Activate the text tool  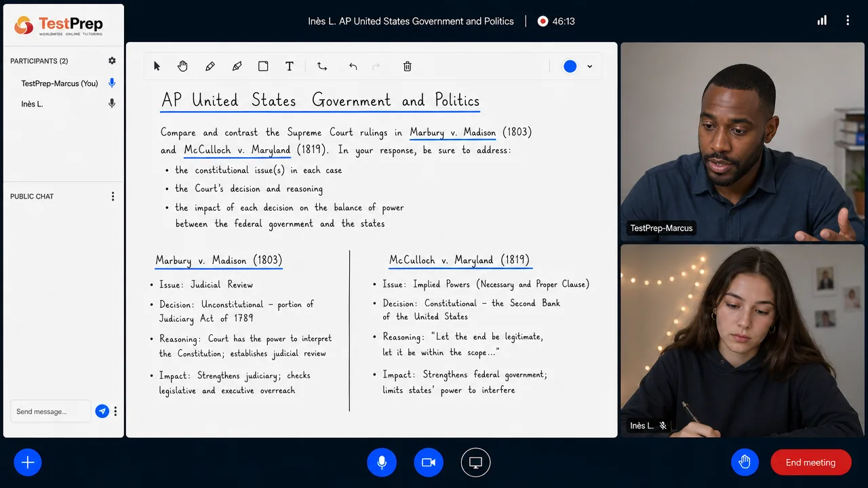tap(290, 66)
